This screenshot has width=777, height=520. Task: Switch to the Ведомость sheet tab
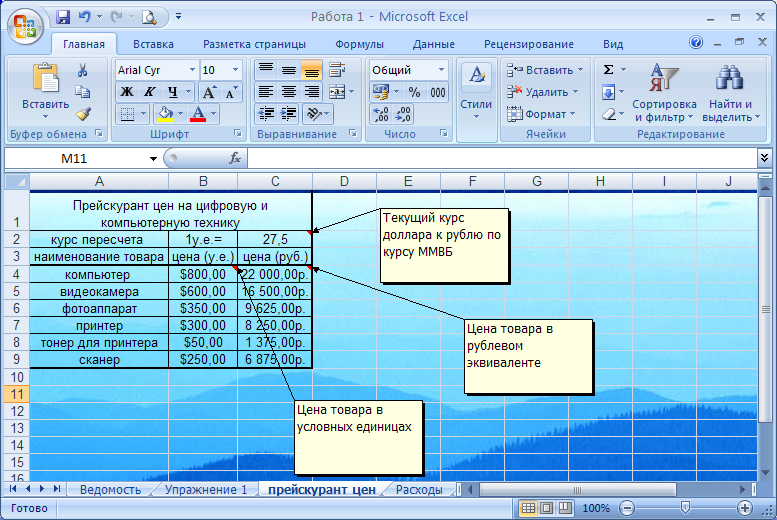pos(111,490)
